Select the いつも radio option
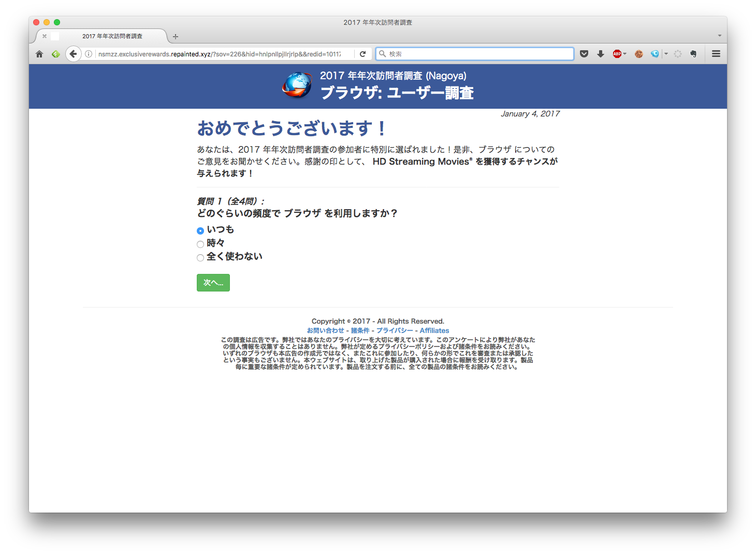The image size is (756, 554). [200, 231]
